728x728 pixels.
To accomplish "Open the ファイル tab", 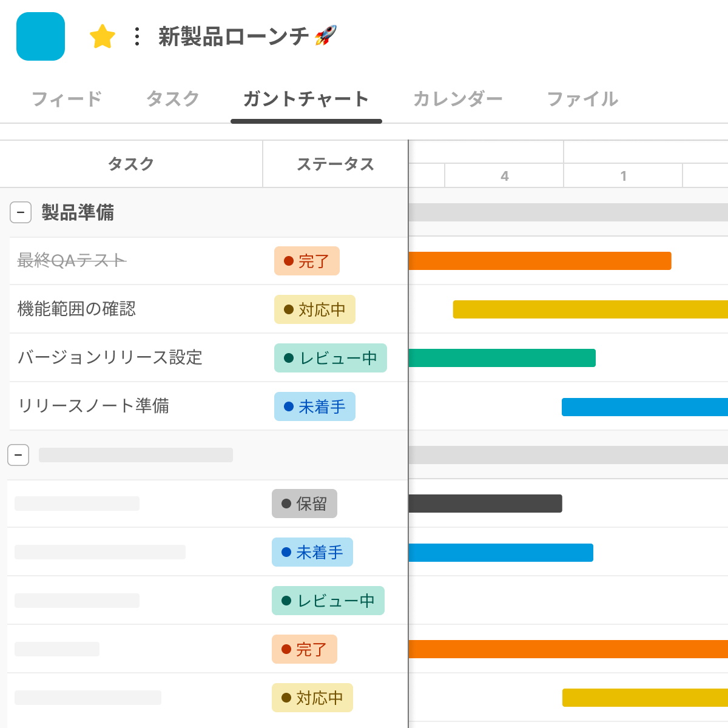I will coord(582,99).
